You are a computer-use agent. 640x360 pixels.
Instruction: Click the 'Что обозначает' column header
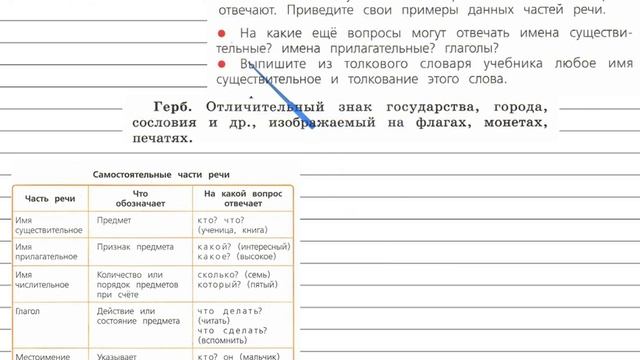pyautogui.click(x=140, y=198)
